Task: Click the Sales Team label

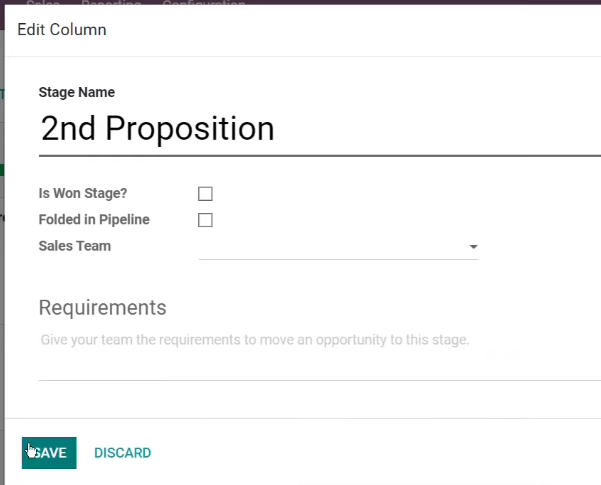Action: 75,246
